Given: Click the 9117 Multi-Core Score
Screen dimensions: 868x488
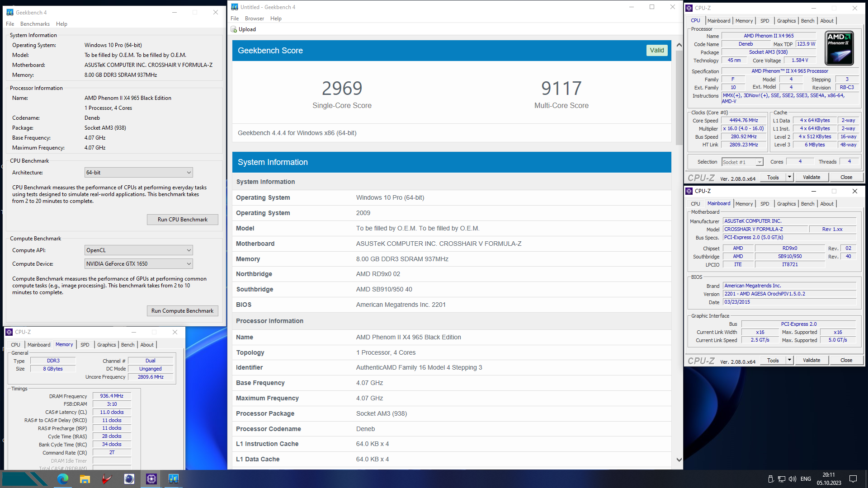Looking at the screenshot, I should click(561, 89).
